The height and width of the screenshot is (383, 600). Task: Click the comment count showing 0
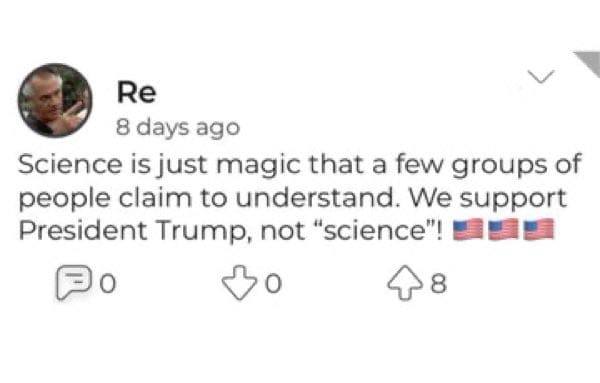click(108, 284)
